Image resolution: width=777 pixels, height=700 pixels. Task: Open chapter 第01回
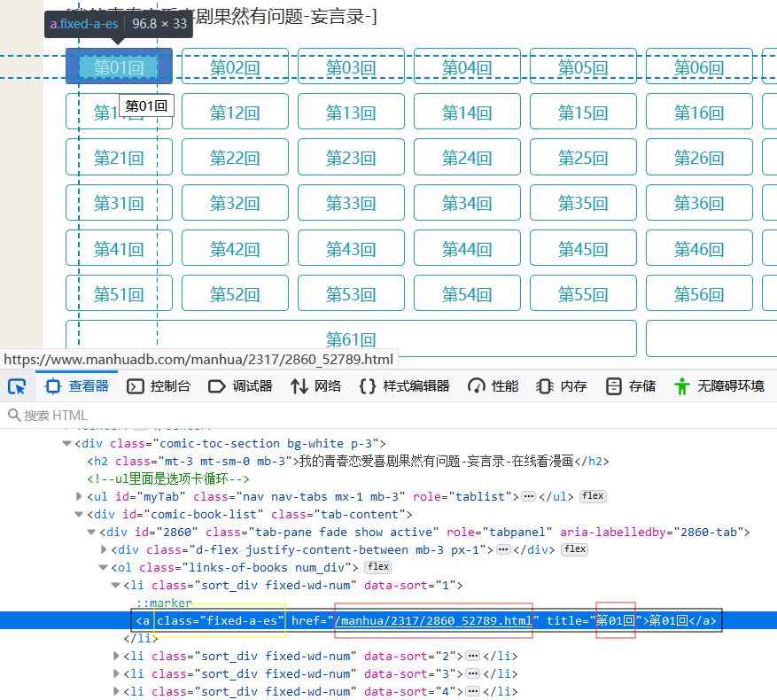119,66
